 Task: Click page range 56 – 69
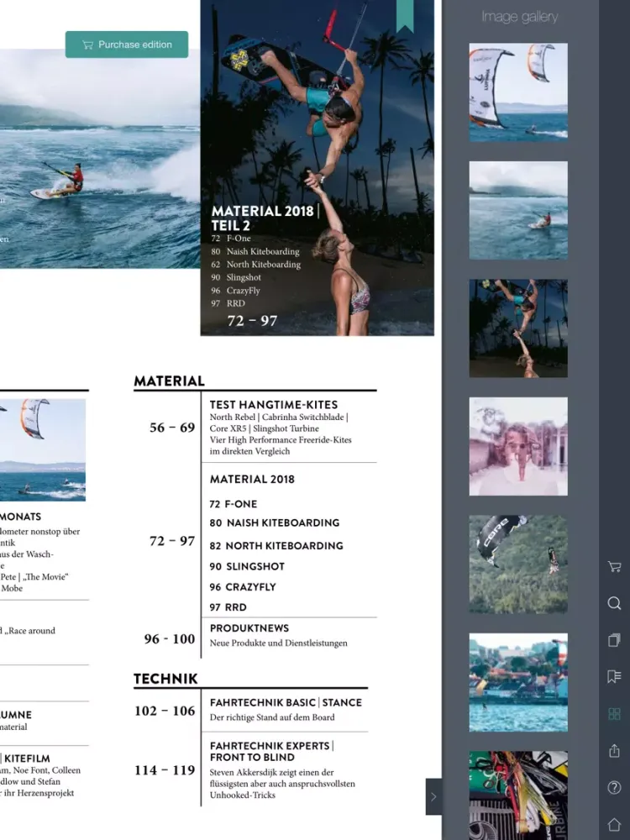(x=172, y=428)
